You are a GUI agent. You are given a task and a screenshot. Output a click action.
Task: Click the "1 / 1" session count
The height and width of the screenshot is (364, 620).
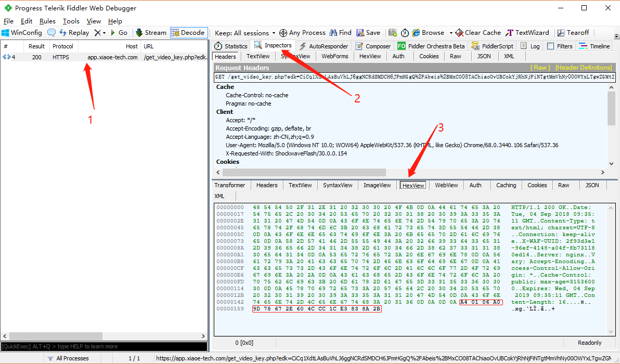tap(134, 358)
